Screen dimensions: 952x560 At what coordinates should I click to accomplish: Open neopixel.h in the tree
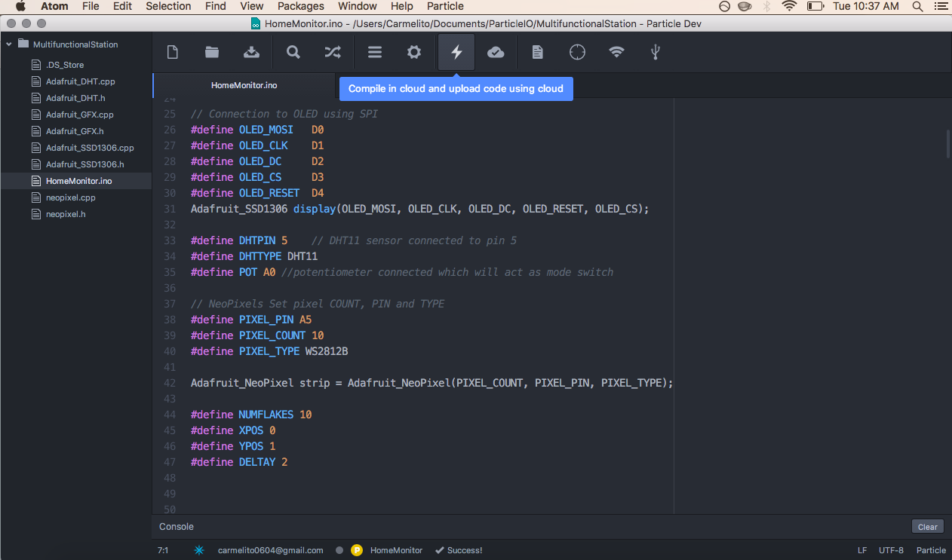[66, 214]
